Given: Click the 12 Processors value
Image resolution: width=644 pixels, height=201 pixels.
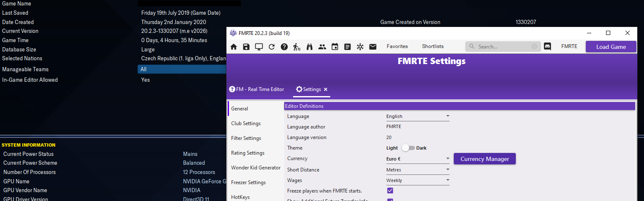Looking at the screenshot, I should pos(199,172).
